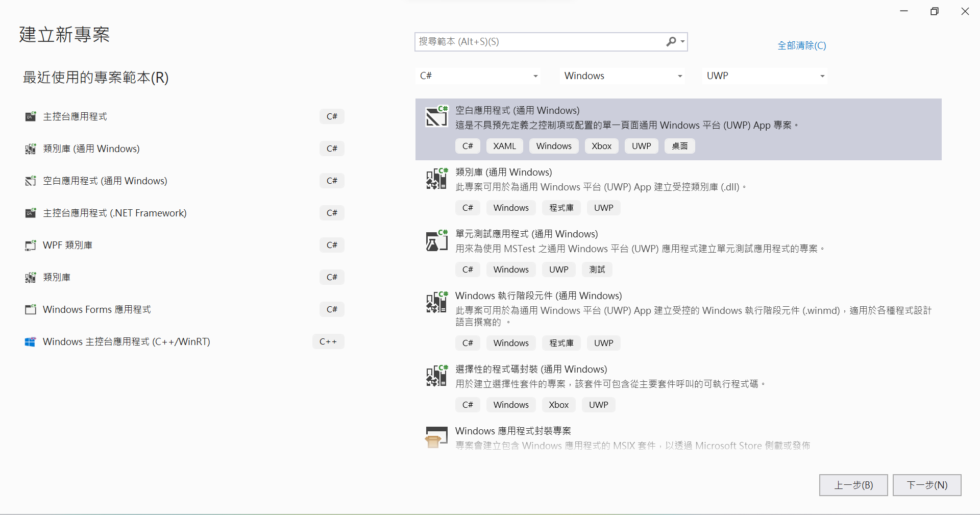The width and height of the screenshot is (980, 515).
Task: Click the 單元測試應用程式 template icon
Action: pos(437,240)
